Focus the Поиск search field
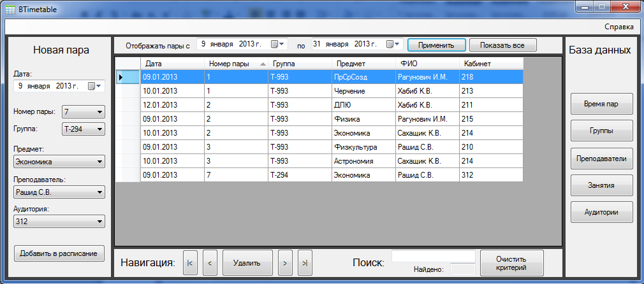This screenshot has height=284, width=644. tap(434, 256)
